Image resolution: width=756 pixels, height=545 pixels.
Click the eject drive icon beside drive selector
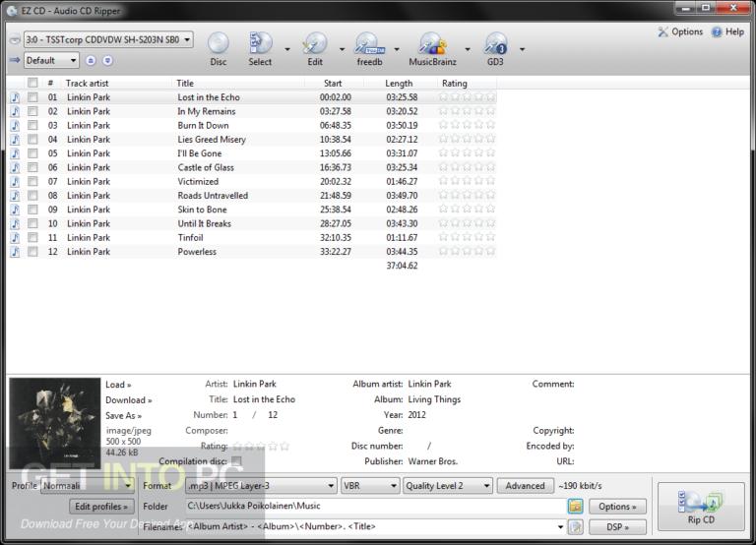15,39
